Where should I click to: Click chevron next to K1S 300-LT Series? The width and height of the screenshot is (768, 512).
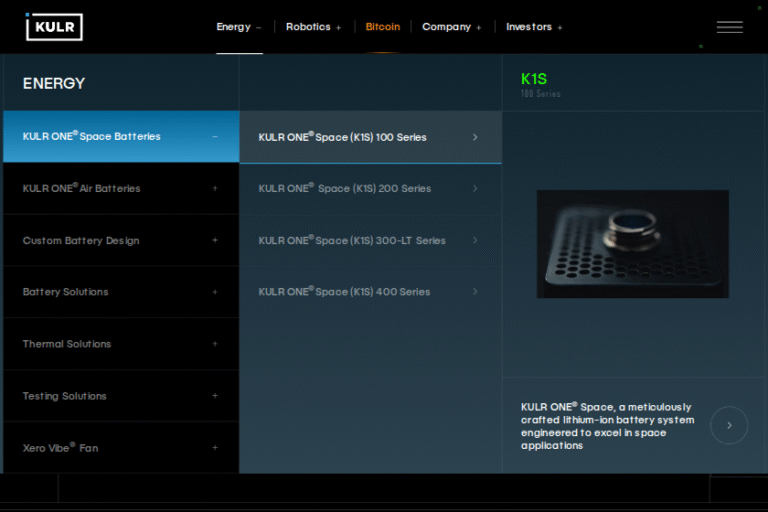475,241
